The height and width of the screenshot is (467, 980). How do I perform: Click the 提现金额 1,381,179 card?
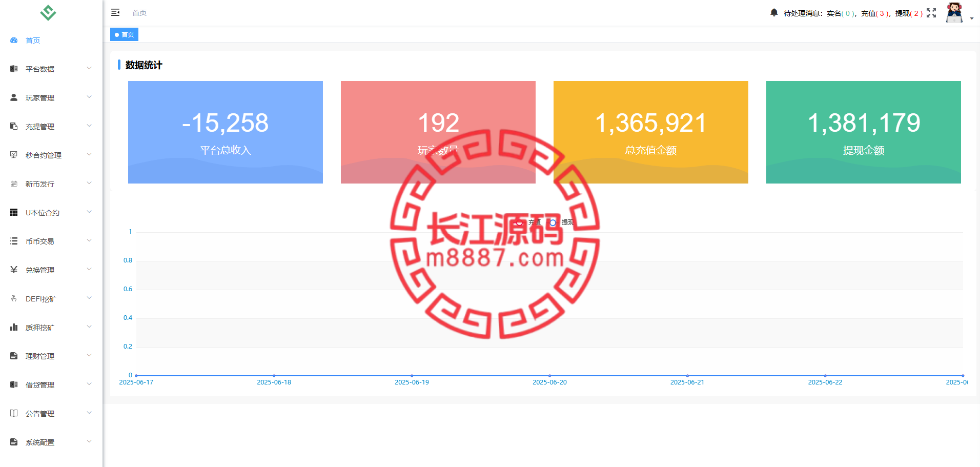[x=864, y=132]
